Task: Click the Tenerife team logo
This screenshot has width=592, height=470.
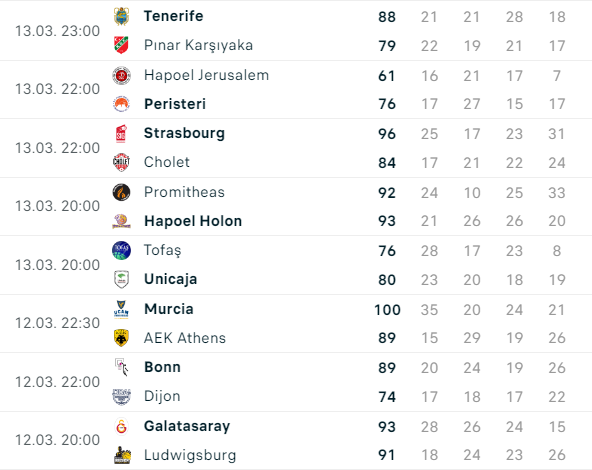Action: (121, 16)
